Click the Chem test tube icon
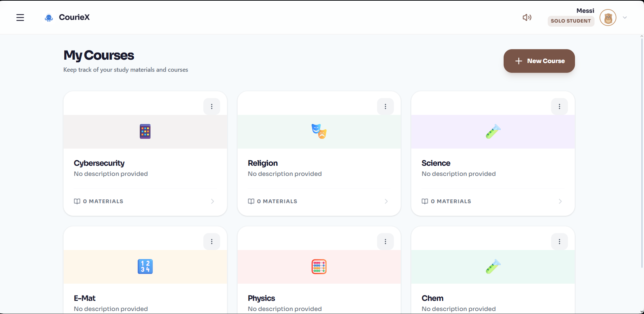 pos(493,266)
